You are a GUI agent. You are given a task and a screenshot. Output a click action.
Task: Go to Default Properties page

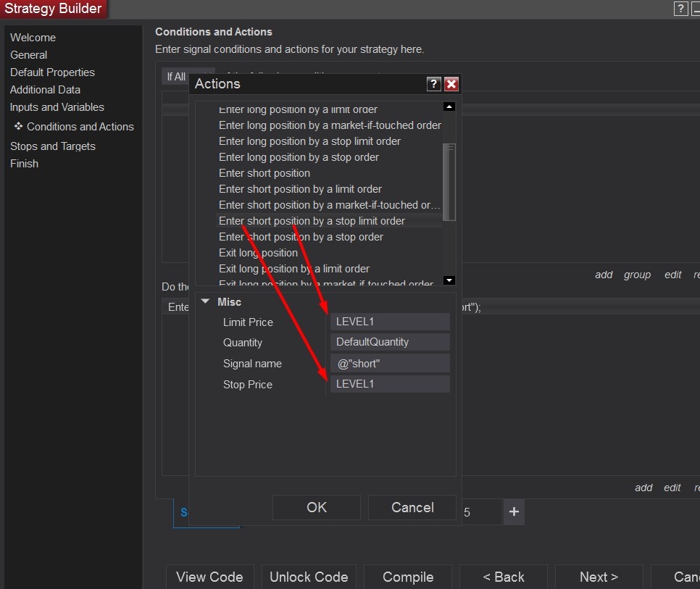click(52, 72)
